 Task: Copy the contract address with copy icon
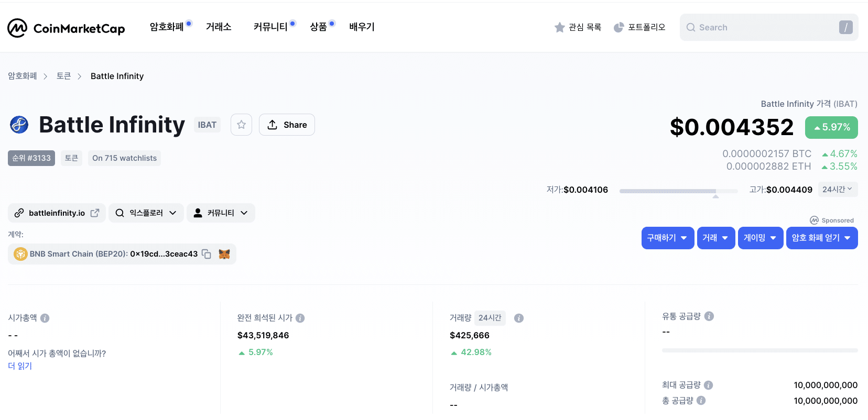[x=207, y=254]
